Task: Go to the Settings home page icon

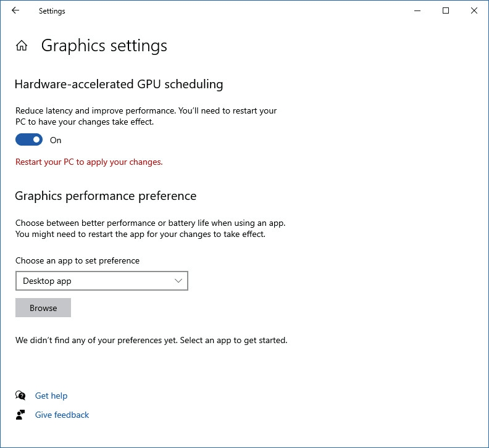Action: (22, 46)
